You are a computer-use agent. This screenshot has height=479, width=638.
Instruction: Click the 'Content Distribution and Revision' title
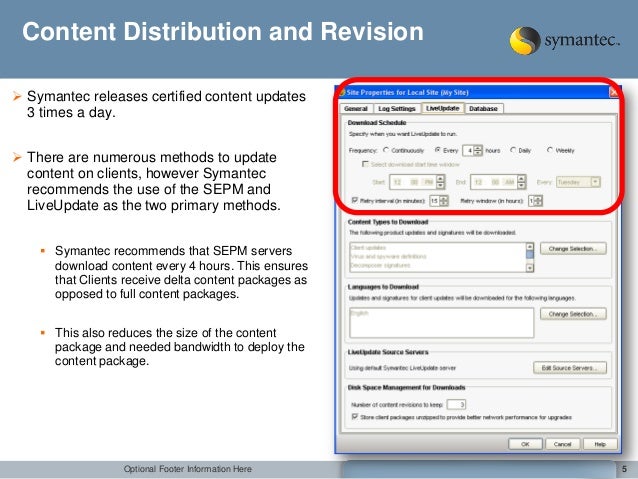223,32
